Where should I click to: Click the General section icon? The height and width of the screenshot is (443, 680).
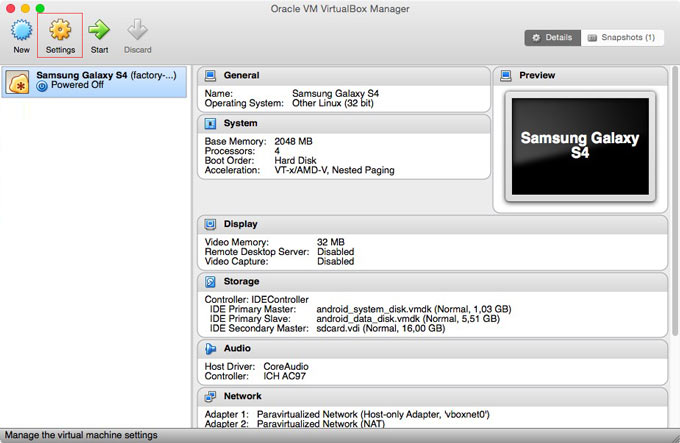coord(210,76)
